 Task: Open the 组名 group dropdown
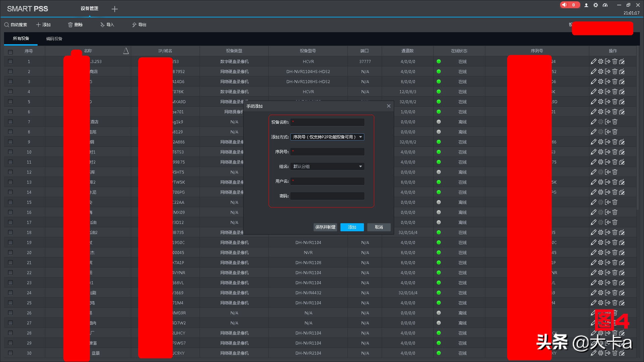(327, 166)
